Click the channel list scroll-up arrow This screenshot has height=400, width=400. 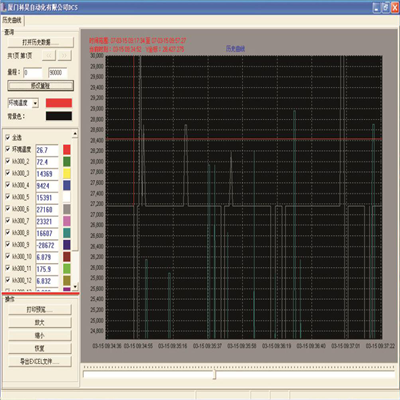pos(75,134)
